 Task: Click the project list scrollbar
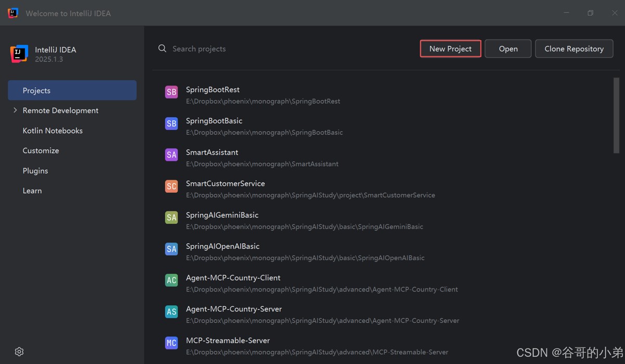coord(616,115)
